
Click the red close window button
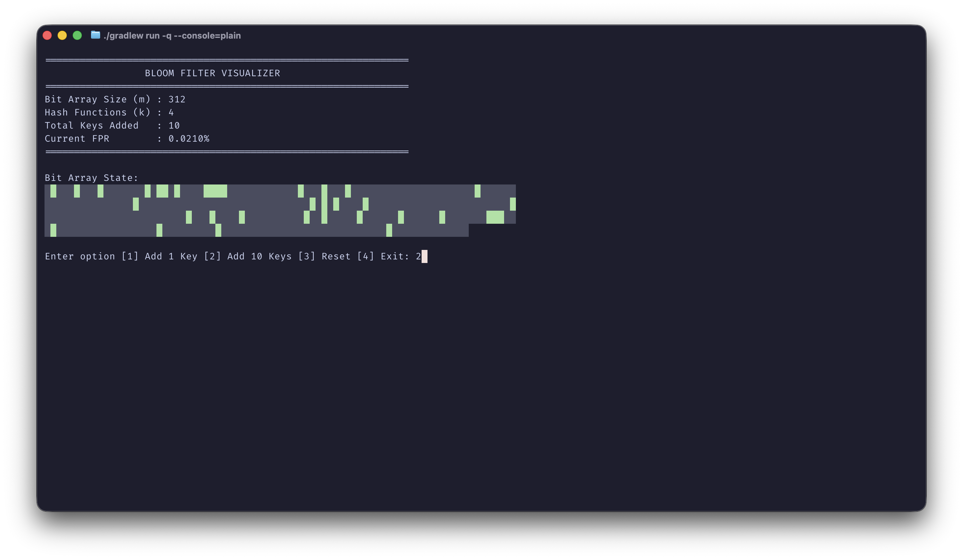(47, 36)
